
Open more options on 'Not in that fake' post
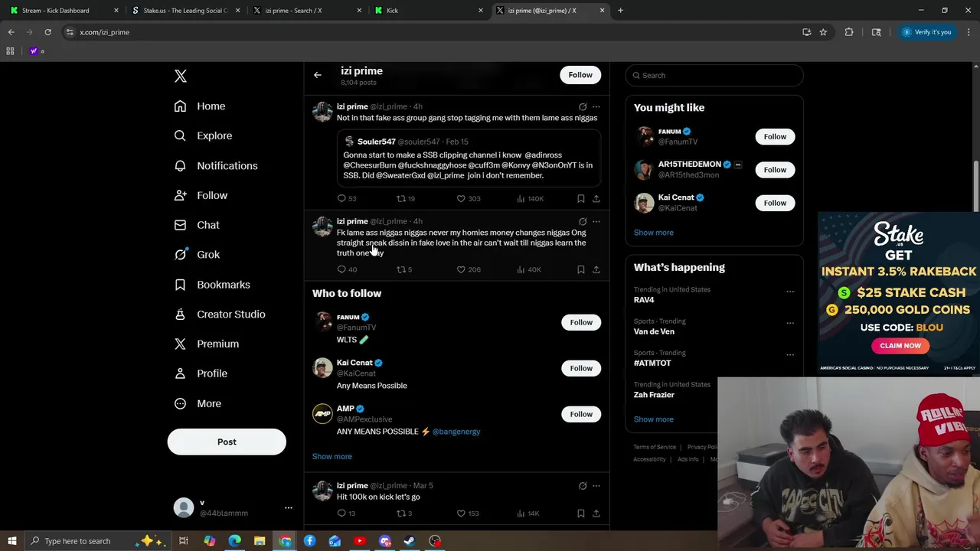[596, 106]
